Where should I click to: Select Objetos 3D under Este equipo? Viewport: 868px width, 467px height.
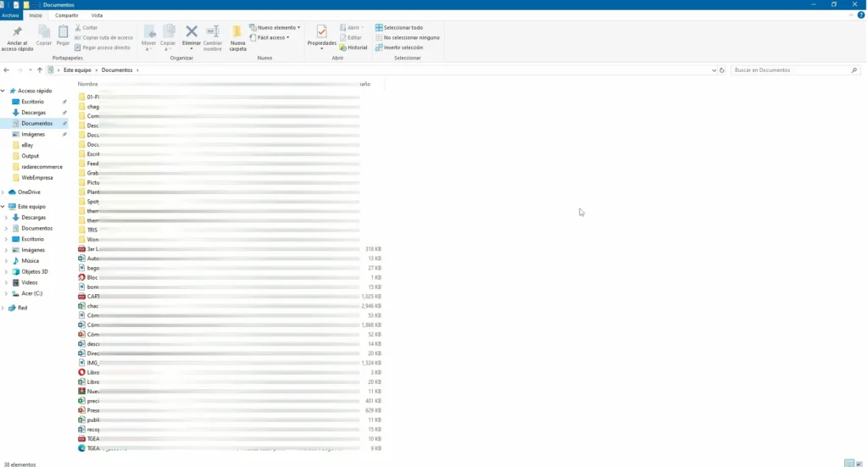pyautogui.click(x=34, y=272)
